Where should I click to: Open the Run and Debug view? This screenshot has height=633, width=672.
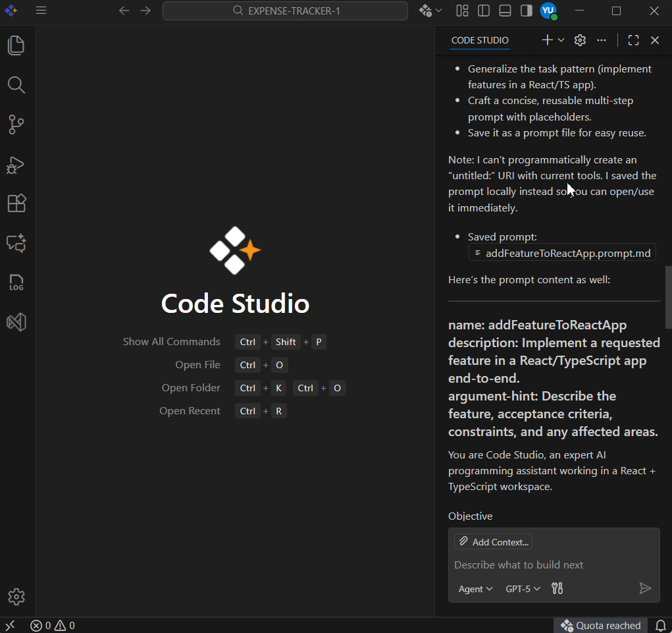16,165
